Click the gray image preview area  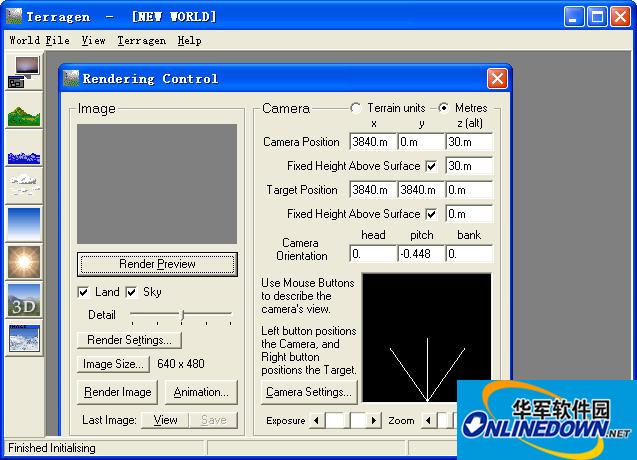point(157,184)
